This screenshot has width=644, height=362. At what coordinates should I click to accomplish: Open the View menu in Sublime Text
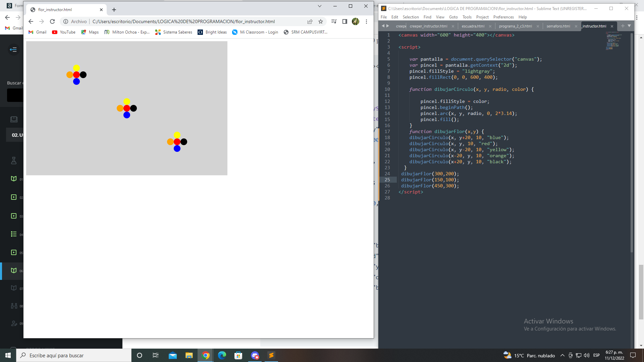pos(440,17)
